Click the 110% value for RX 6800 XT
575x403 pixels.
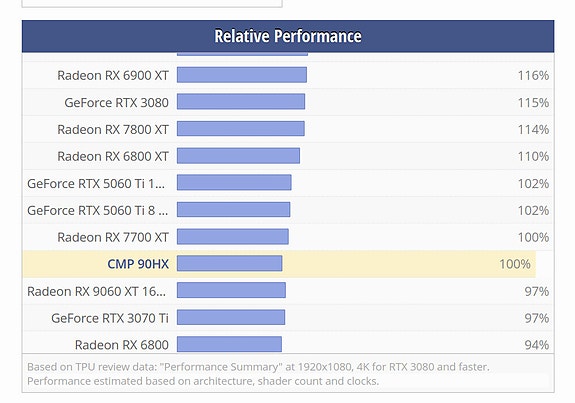coord(533,156)
